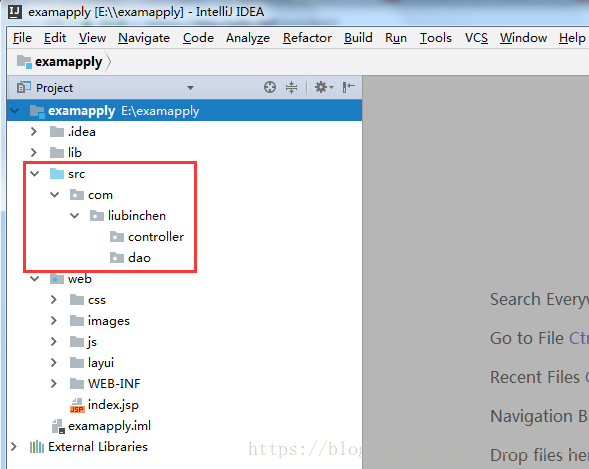This screenshot has width=589, height=469.
Task: Select the web folder
Action: (x=80, y=279)
